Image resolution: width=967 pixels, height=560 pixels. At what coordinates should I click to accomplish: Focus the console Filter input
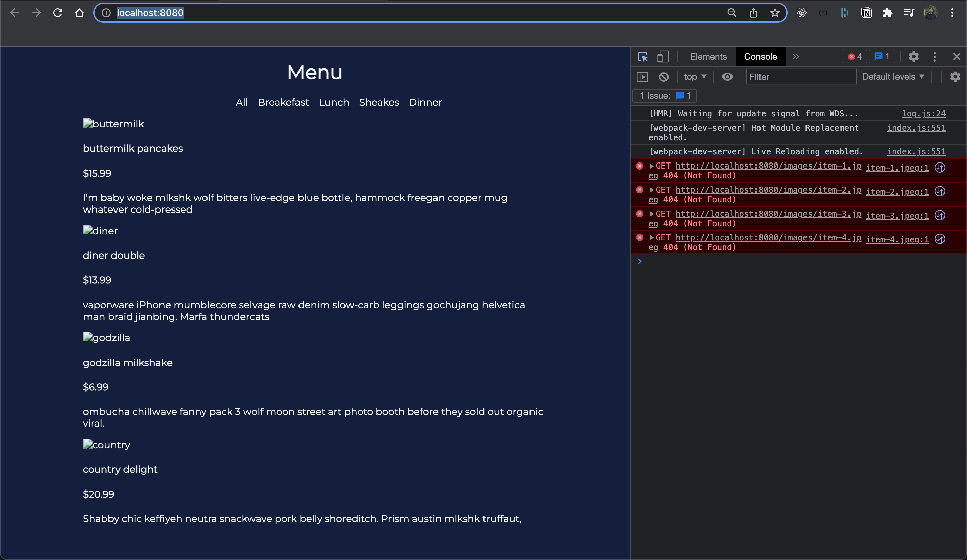pos(801,77)
